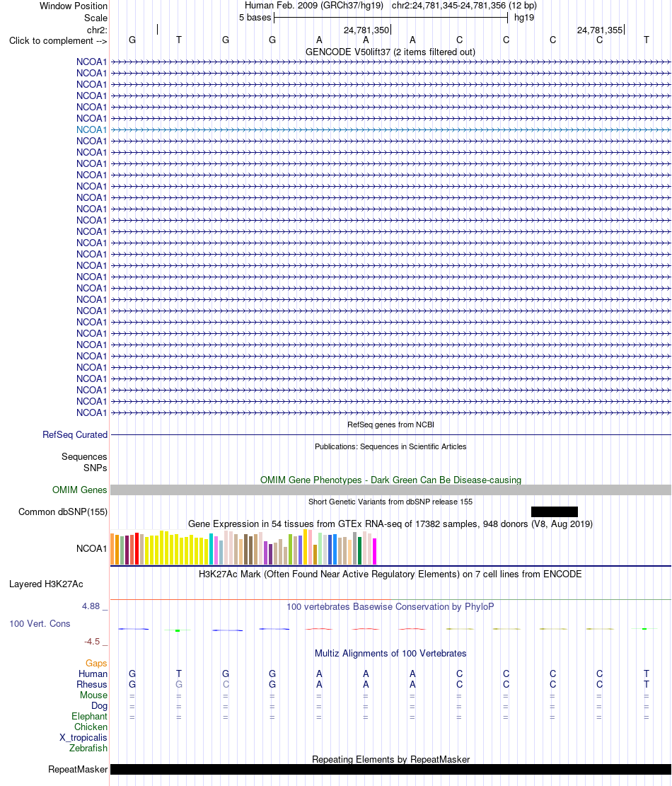Click the Elephant species label

89,717
